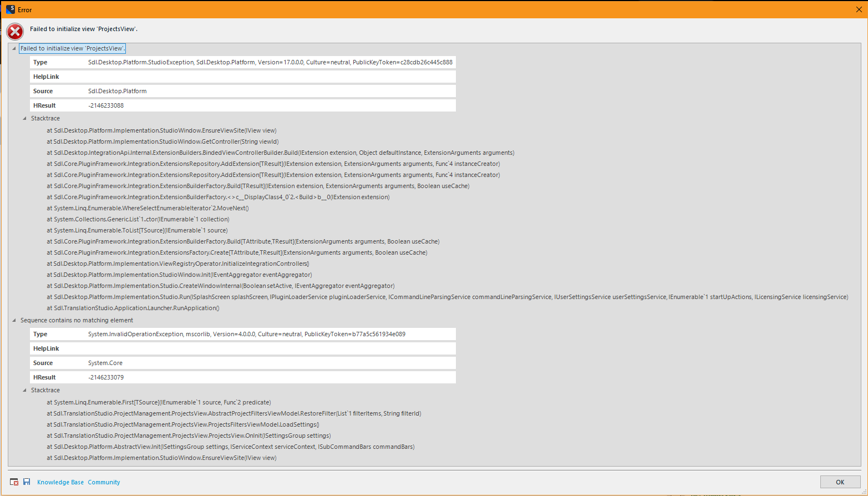Click the Source value "System.Core"
Screen dimensions: 868x496
point(105,363)
